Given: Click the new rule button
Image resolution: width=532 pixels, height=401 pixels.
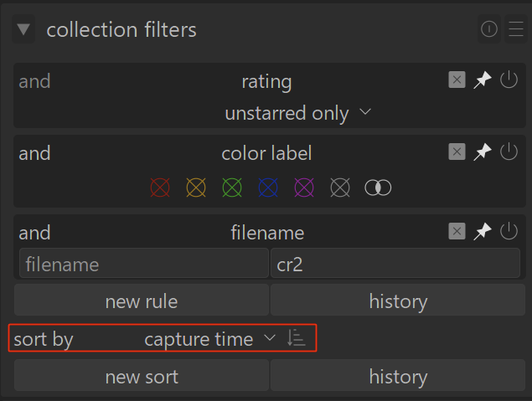Looking at the screenshot, I should pos(142,301).
